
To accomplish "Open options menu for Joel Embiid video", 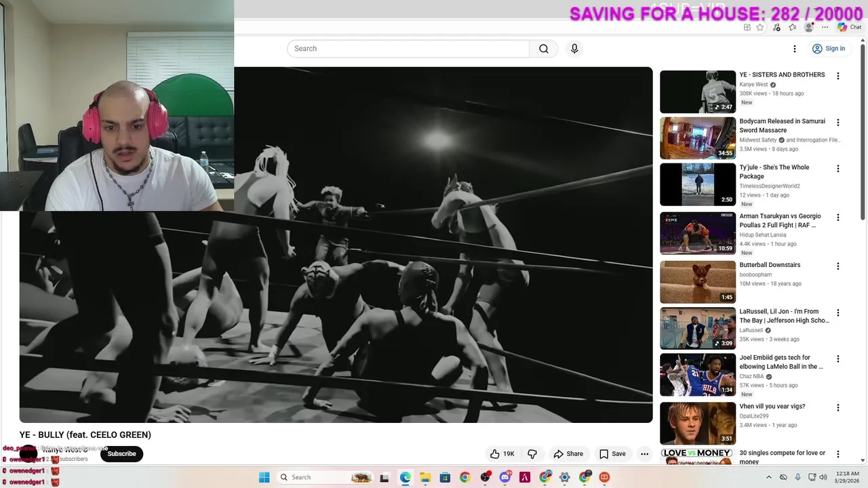I will point(838,359).
